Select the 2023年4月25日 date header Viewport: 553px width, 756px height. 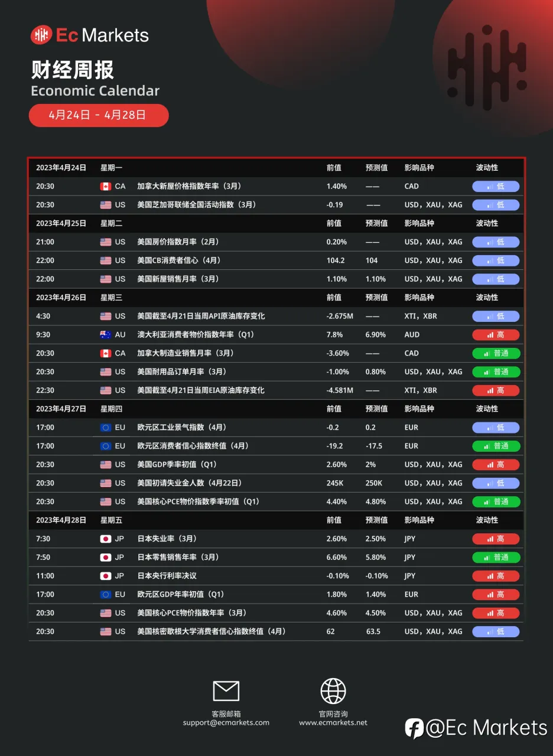(x=61, y=223)
